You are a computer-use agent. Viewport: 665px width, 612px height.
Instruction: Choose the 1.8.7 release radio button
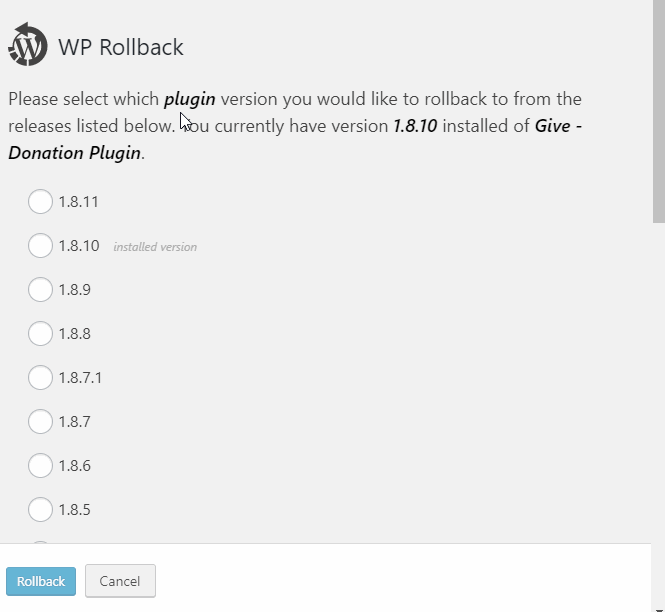click(40, 422)
